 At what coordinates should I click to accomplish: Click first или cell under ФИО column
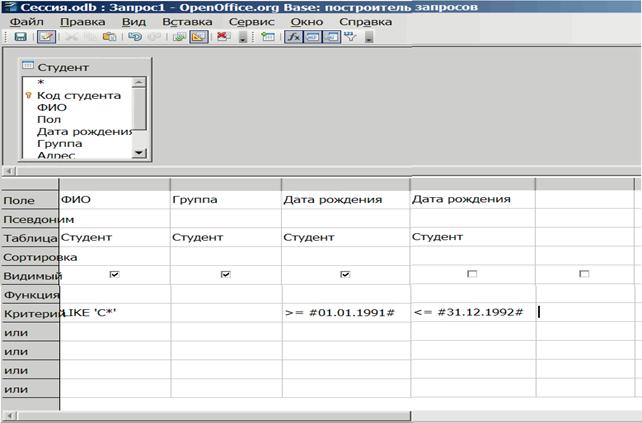click(x=115, y=332)
